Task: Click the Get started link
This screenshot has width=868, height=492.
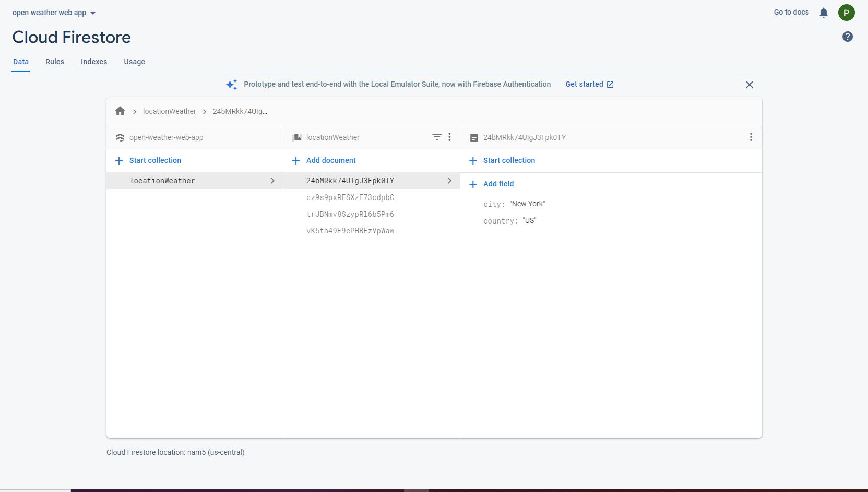Action: (x=589, y=84)
